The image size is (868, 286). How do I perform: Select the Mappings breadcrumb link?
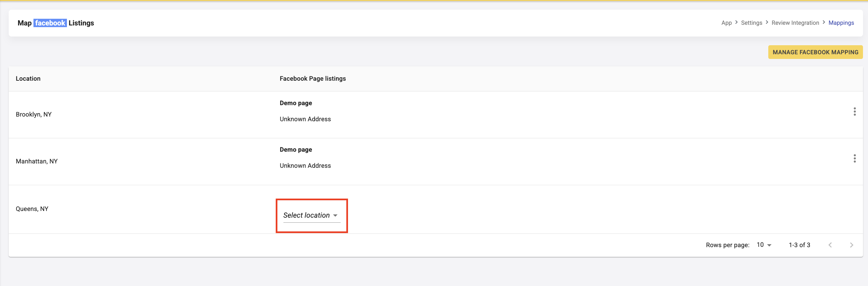click(841, 23)
